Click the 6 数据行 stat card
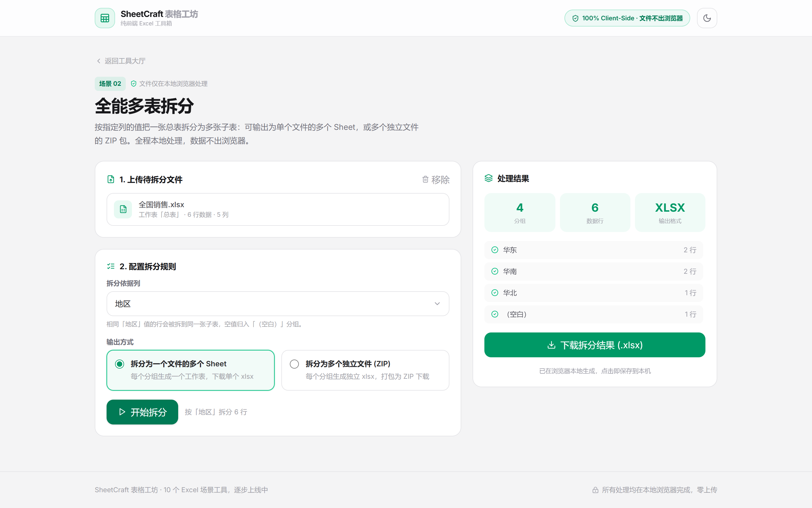Viewport: 812px width, 508px height. (595, 212)
